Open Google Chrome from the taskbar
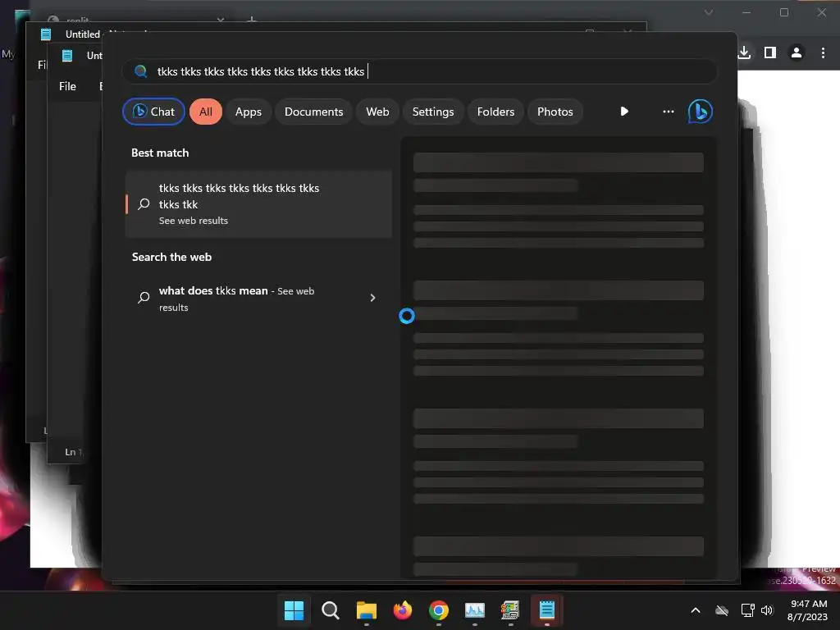The width and height of the screenshot is (840, 630). 439,610
